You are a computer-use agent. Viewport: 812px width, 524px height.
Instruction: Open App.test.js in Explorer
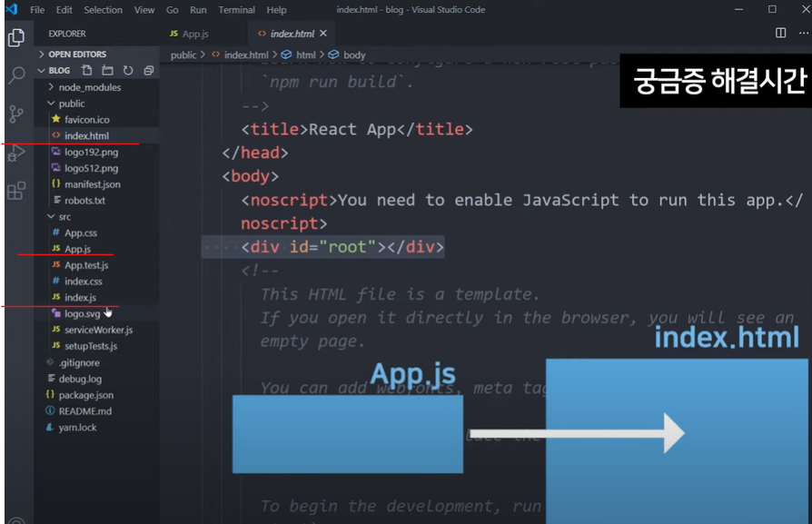[97, 265]
